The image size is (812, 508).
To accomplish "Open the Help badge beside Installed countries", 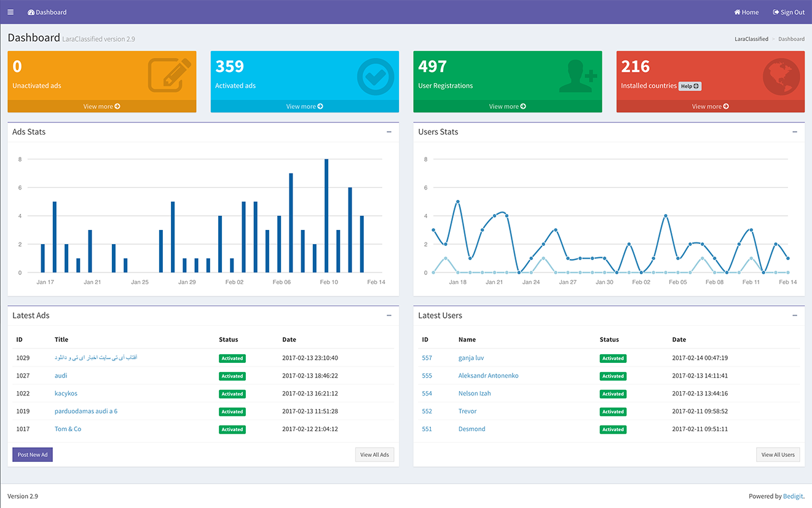I will coord(690,86).
